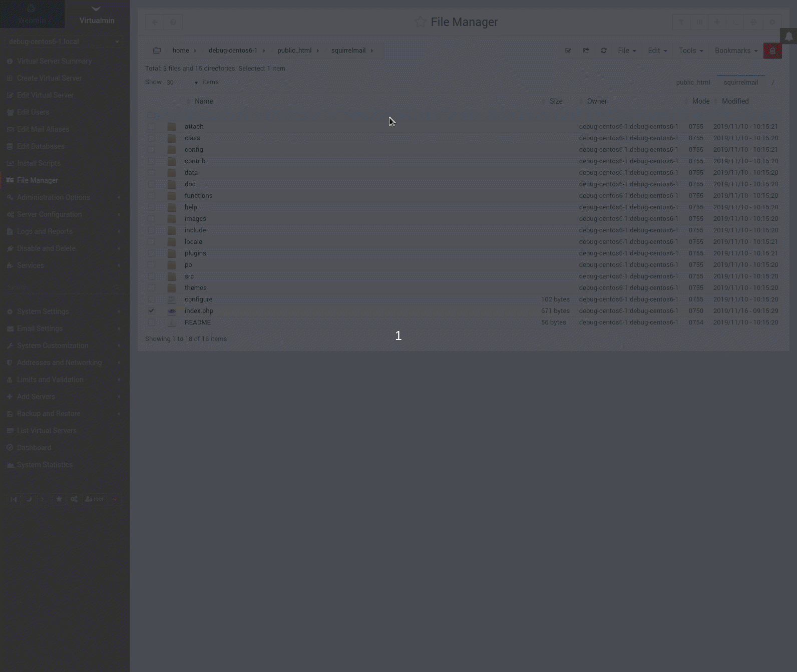Select the public_html path tab
Viewport: 797px width, 672px height.
click(x=693, y=83)
